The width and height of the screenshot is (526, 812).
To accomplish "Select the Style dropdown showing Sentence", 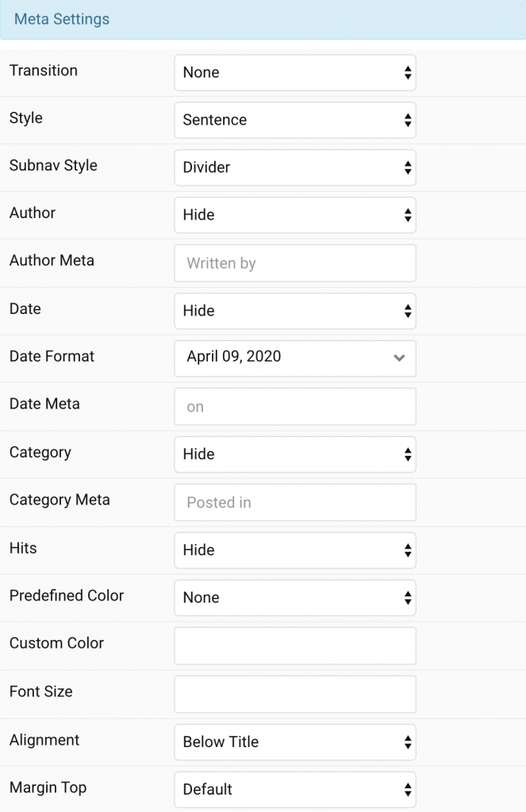I will tap(294, 120).
